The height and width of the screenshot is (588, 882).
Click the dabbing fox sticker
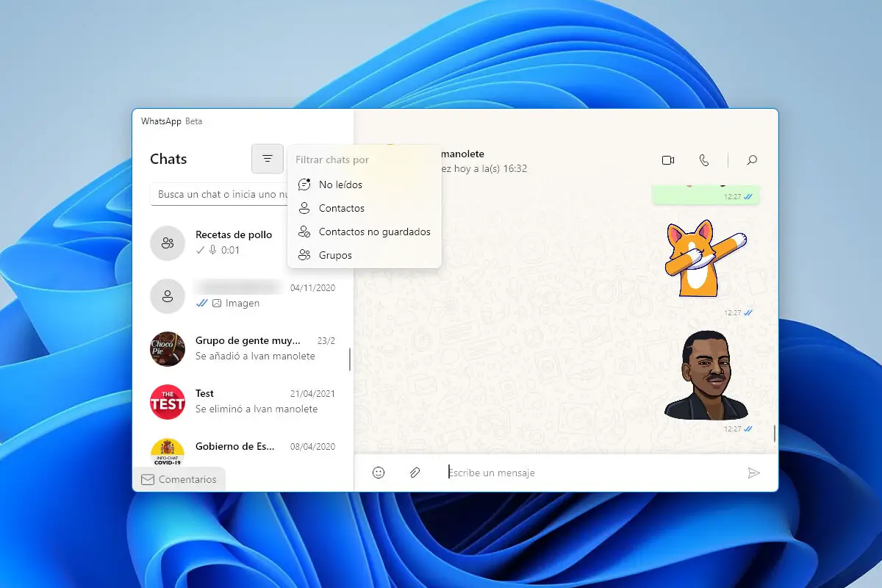coord(706,259)
